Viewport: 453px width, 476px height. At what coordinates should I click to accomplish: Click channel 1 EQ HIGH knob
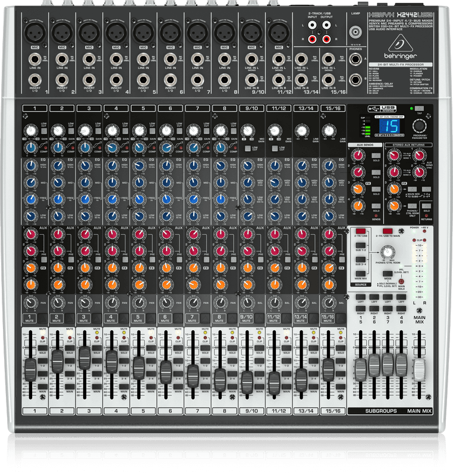31,166
